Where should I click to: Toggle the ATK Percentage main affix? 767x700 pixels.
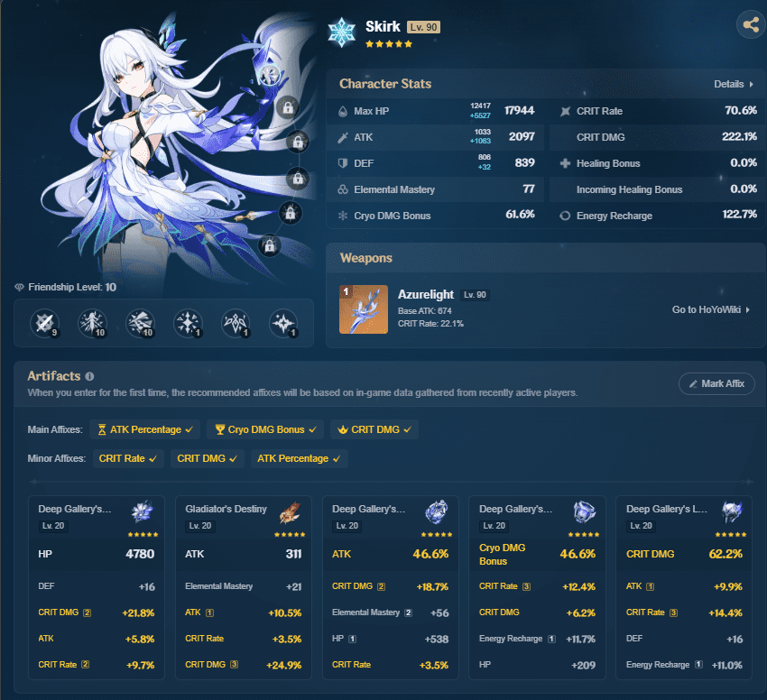pos(145,430)
